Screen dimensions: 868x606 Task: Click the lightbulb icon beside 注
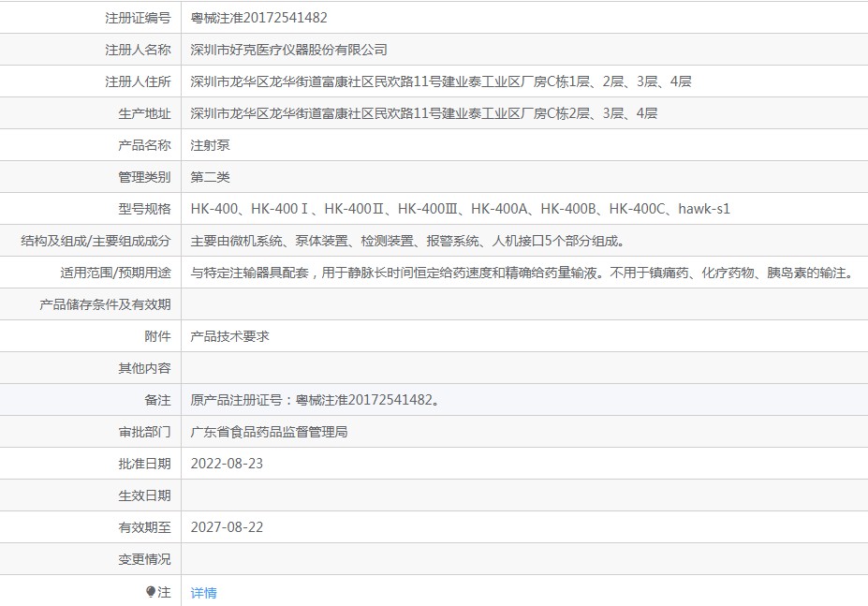coord(151,592)
